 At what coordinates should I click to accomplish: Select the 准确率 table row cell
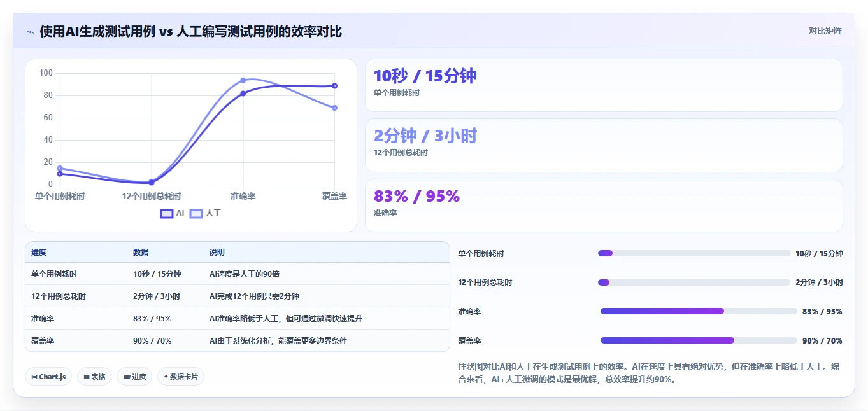[43, 319]
